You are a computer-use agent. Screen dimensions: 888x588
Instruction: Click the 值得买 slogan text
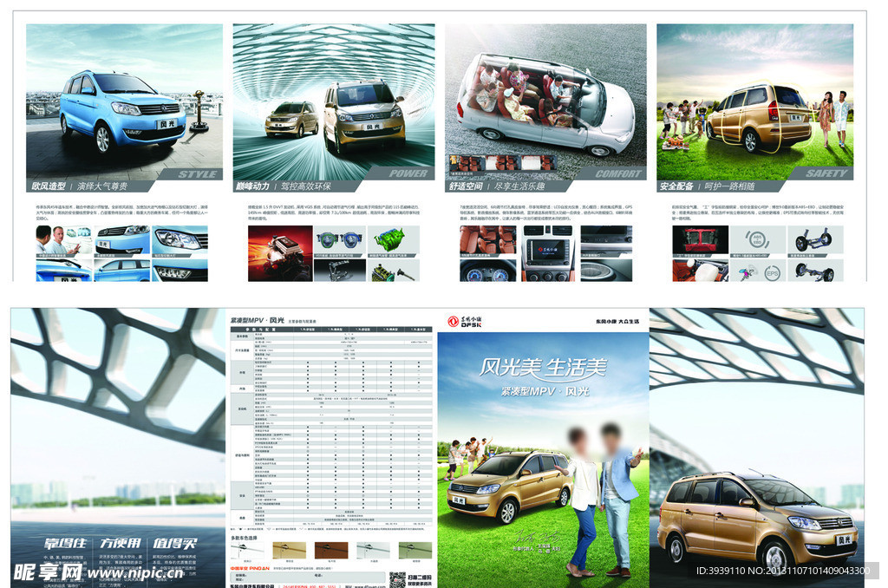(x=174, y=543)
